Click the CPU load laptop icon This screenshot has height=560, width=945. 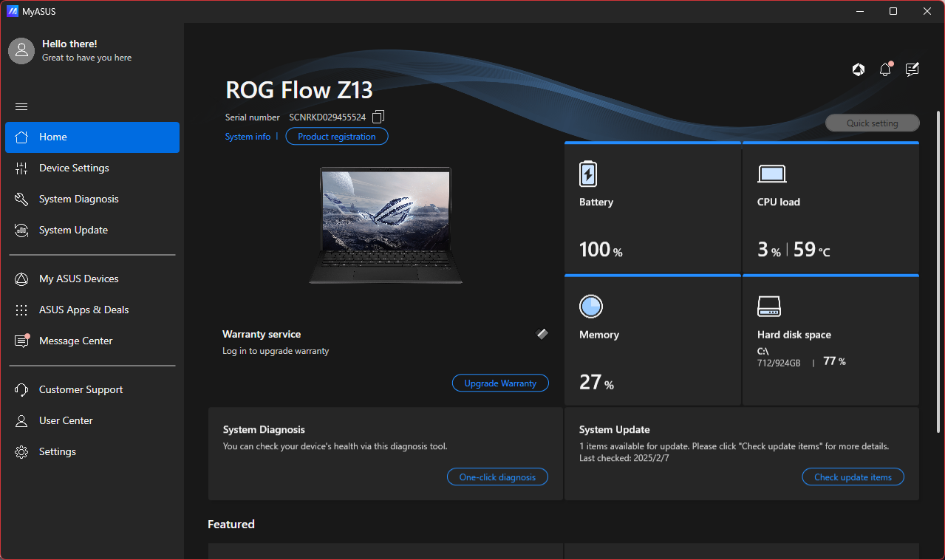[771, 174]
